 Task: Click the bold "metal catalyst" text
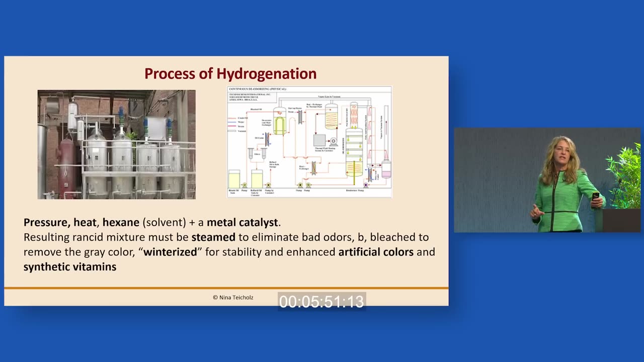[x=243, y=222]
